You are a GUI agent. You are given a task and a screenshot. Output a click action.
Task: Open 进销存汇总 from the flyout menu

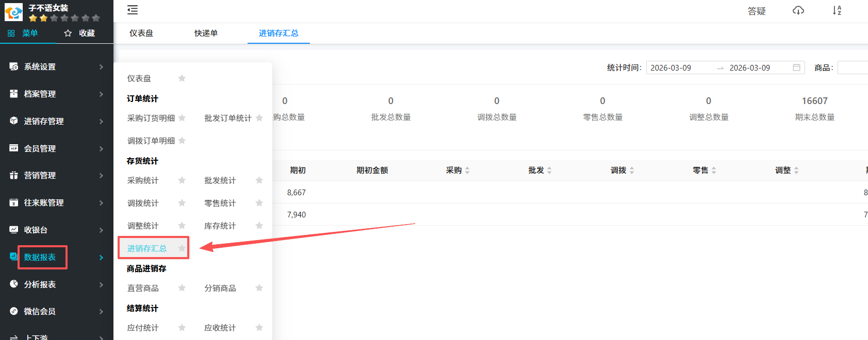(147, 248)
